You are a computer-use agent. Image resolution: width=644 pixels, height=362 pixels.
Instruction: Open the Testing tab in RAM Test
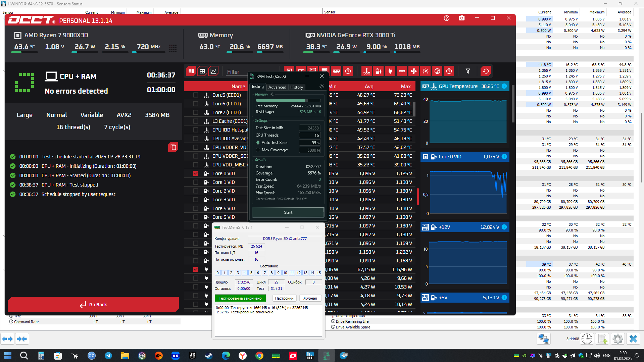258,87
